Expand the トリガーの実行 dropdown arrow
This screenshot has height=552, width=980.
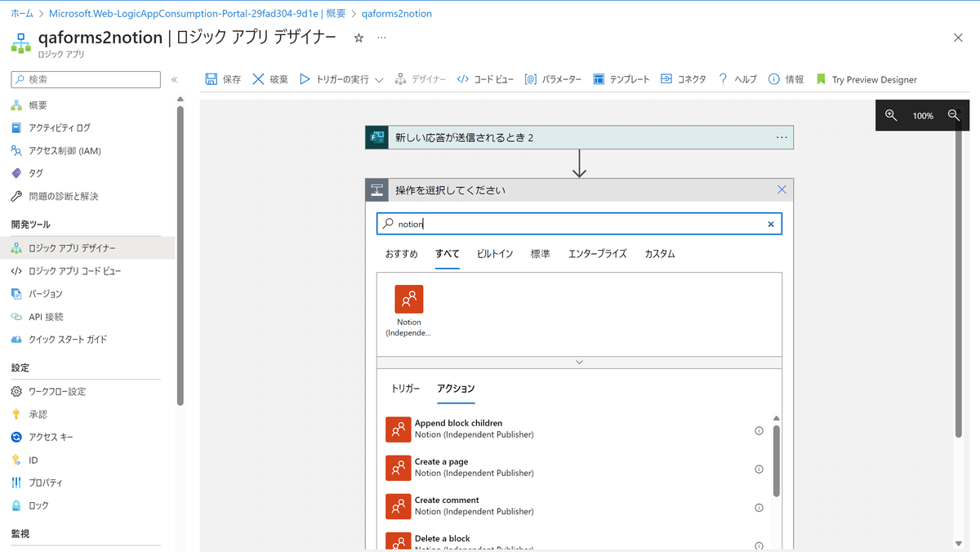pyautogui.click(x=379, y=80)
